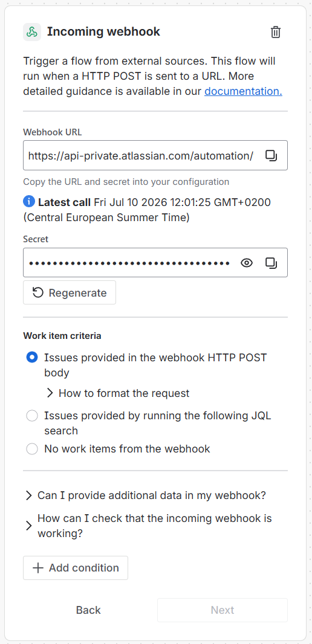Click the plus icon on Add condition
Image resolution: width=312 pixels, height=644 pixels.
(38, 568)
